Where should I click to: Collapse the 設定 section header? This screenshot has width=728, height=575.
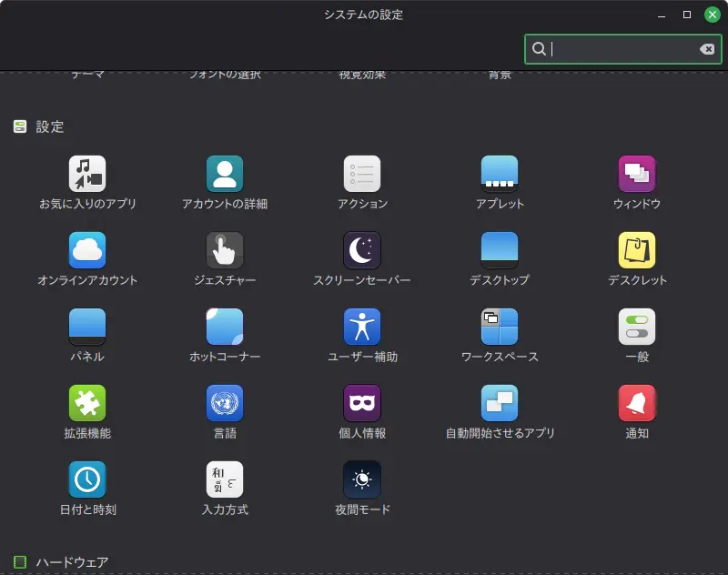point(40,126)
